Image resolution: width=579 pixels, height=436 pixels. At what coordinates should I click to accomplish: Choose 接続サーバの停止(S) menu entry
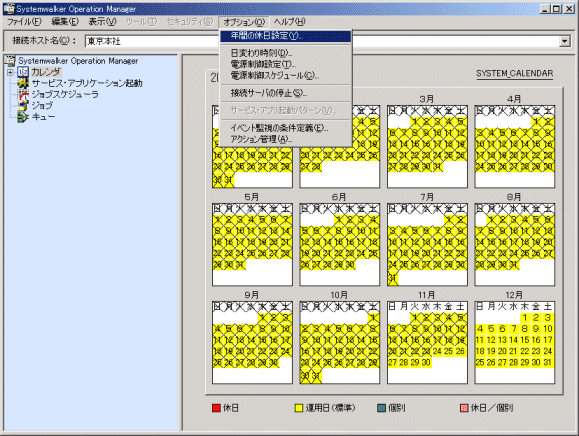[x=285, y=93]
